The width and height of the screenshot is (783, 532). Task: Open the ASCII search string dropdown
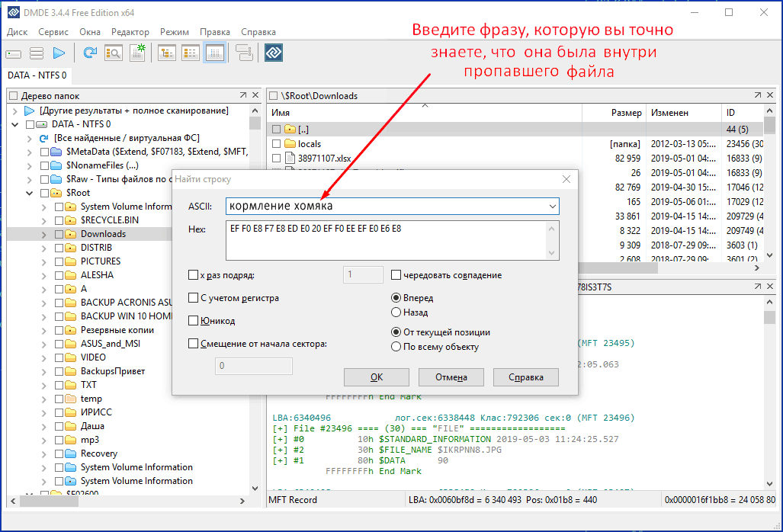(x=552, y=207)
